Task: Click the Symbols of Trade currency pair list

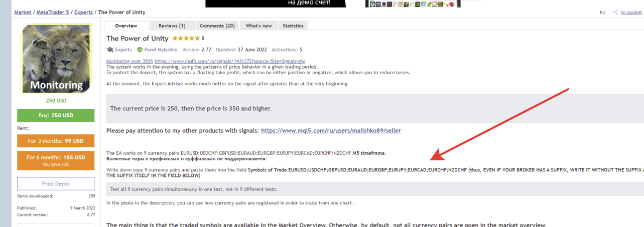Action: click(377, 170)
